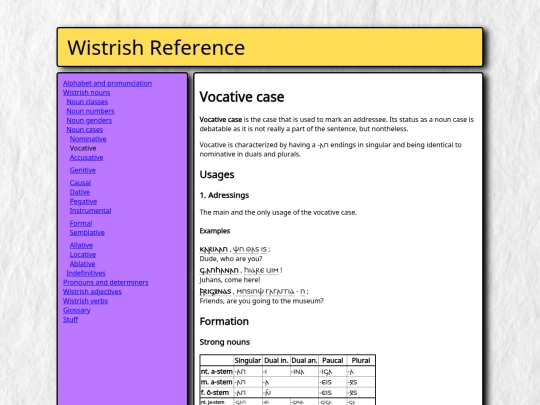Open Wistrish verbs link

[x=85, y=301]
